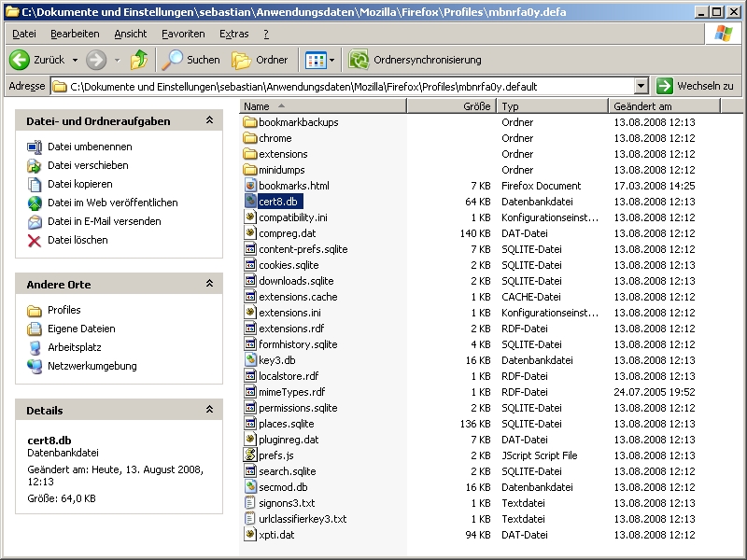Select the chrome folder icon
Viewport: 747px width, 560px height.
pyautogui.click(x=250, y=138)
